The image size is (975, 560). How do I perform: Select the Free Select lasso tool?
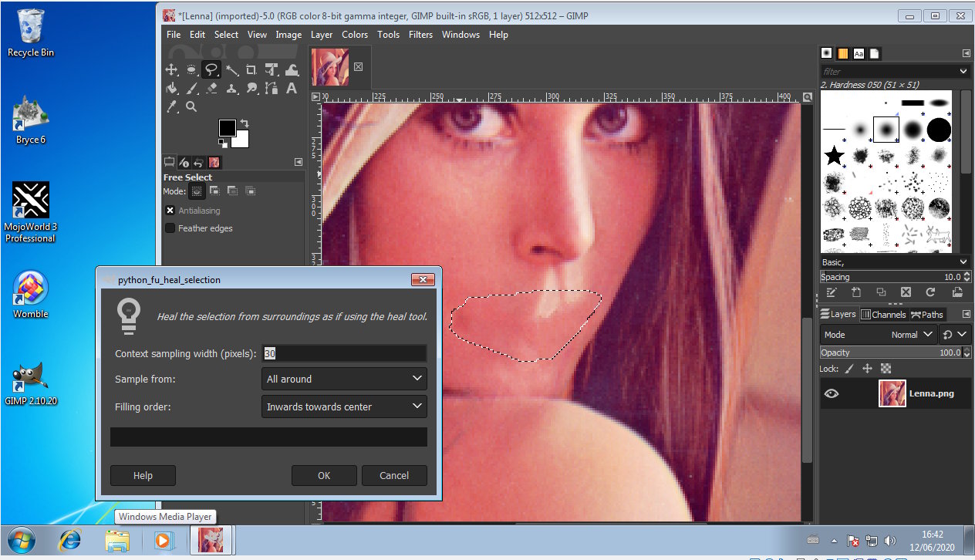(211, 69)
